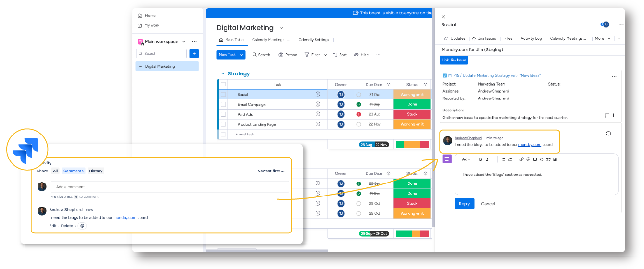Open Main workspace three-dot menu
644x269 pixels.
click(194, 42)
